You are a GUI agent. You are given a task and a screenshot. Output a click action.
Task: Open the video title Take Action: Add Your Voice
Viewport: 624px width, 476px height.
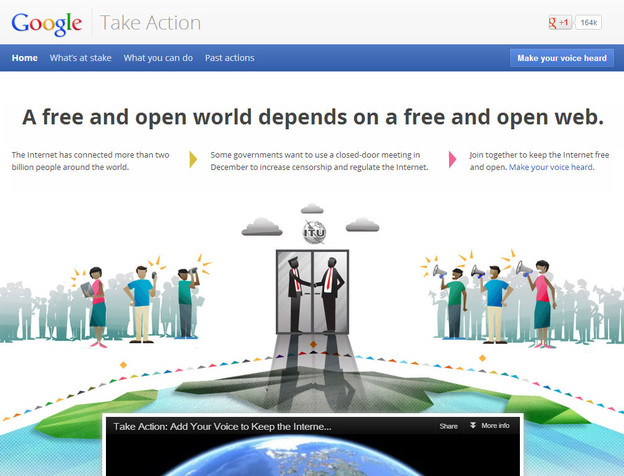(222, 427)
